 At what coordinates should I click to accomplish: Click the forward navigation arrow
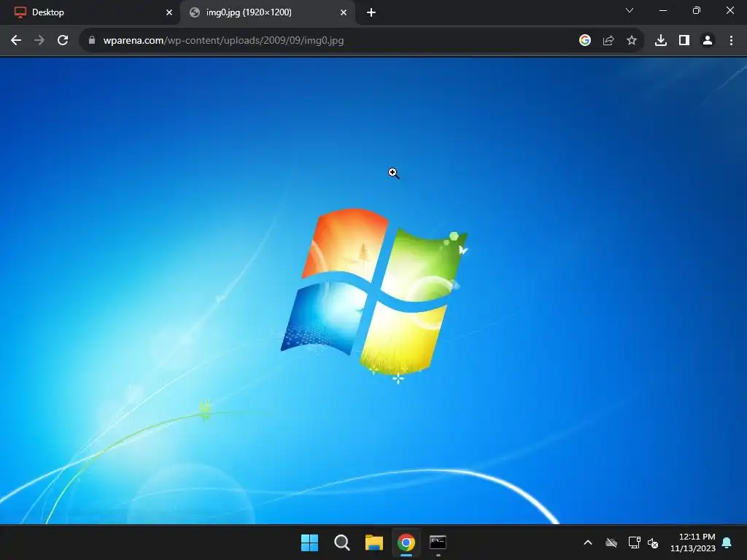[39, 41]
